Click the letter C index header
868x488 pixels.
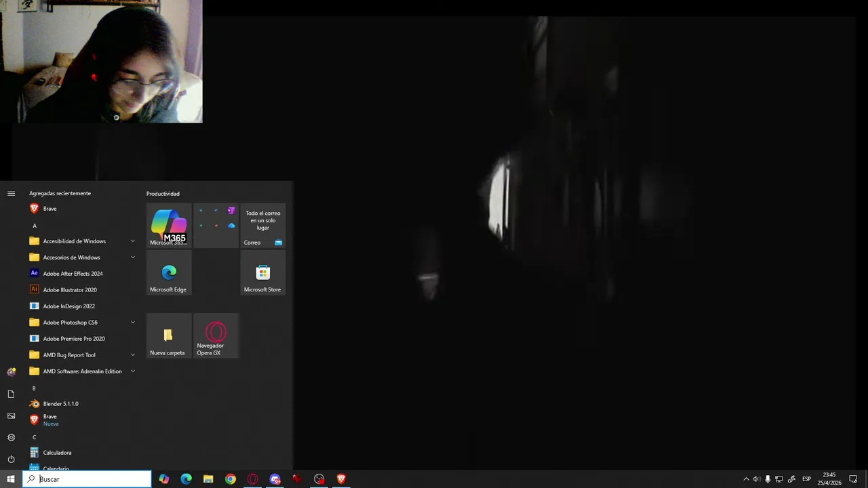[x=35, y=437]
